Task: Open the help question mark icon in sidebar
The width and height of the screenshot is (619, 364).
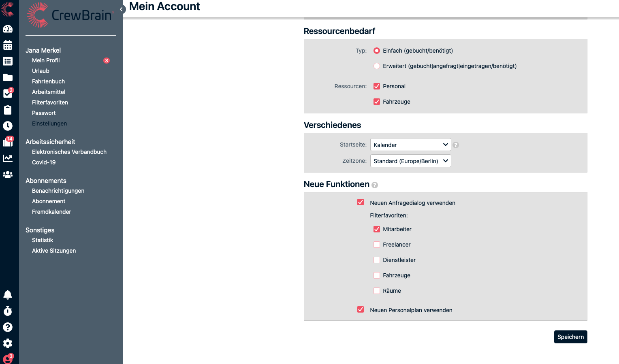Action: (x=8, y=327)
